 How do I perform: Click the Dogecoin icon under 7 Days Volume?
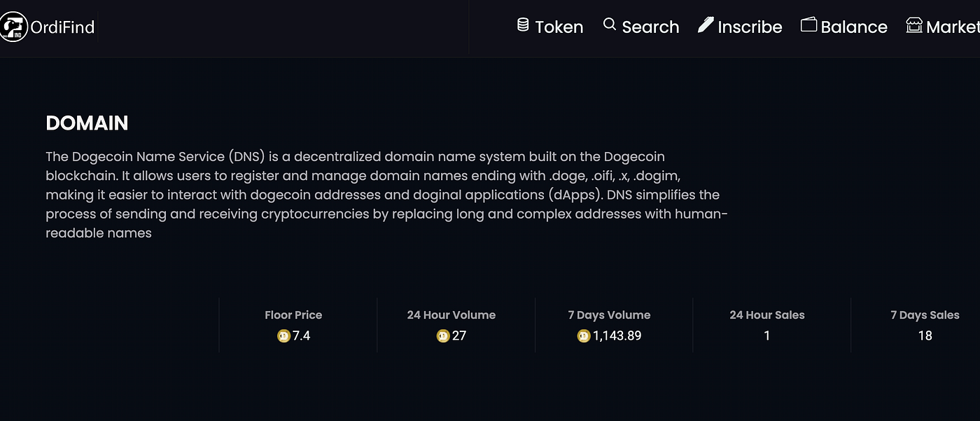(584, 336)
